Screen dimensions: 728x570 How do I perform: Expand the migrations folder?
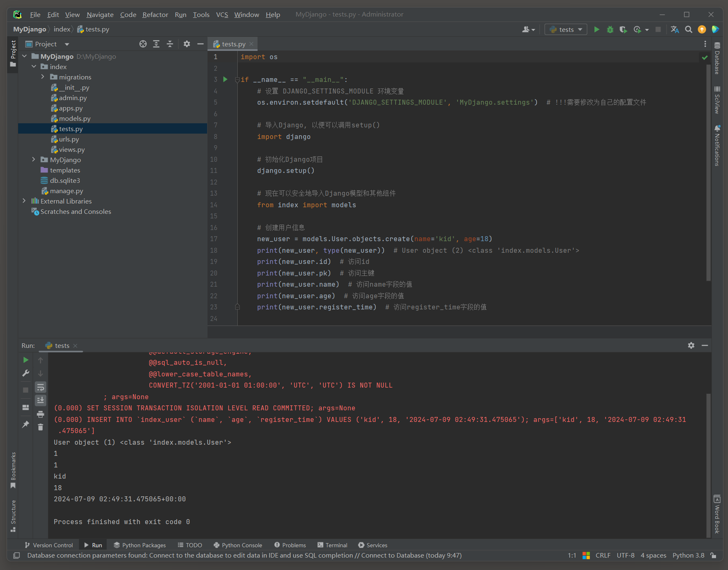click(x=43, y=77)
